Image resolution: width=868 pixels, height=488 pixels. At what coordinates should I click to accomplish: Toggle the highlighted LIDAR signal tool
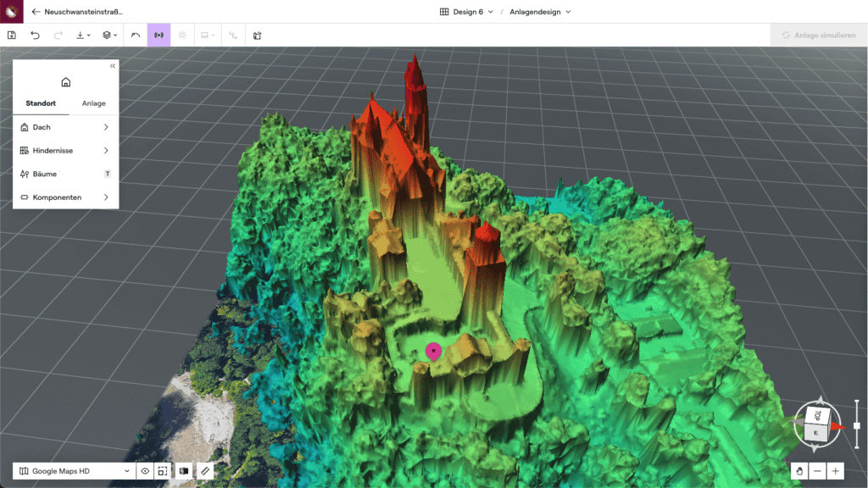pos(159,36)
